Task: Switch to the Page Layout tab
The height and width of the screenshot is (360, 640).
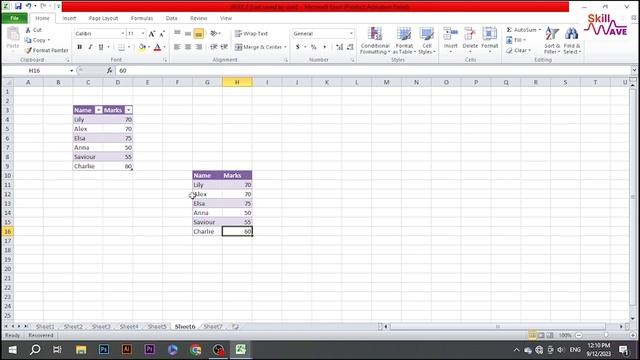Action: (103, 18)
